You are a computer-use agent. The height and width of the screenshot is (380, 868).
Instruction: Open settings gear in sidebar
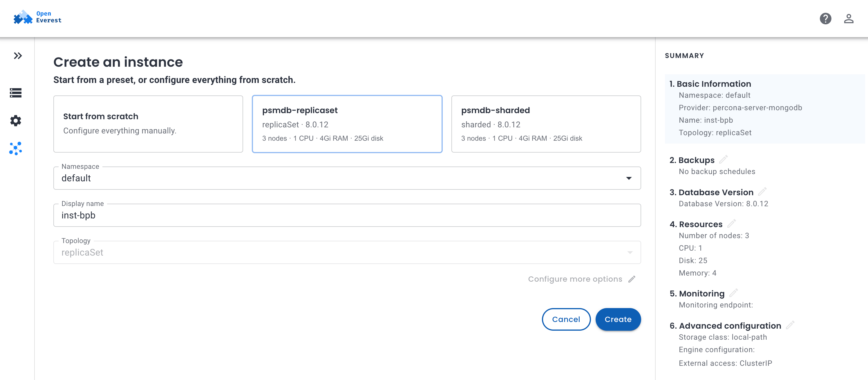pyautogui.click(x=15, y=121)
